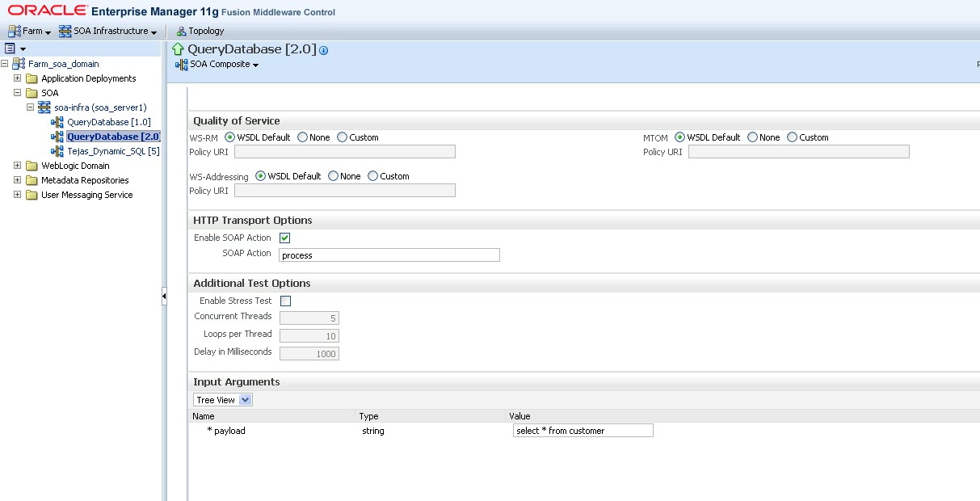Open the Tree View dropdown
The image size is (980, 501).
coord(223,400)
